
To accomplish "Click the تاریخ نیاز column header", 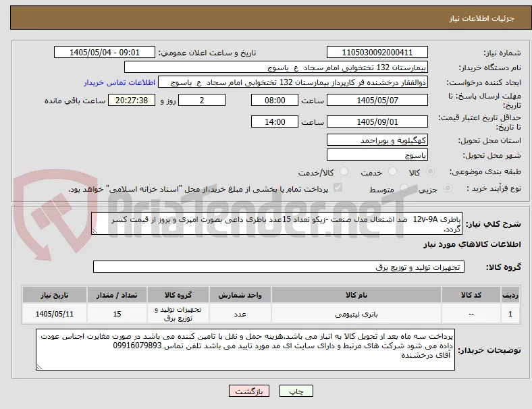I will pyautogui.click(x=55, y=295).
